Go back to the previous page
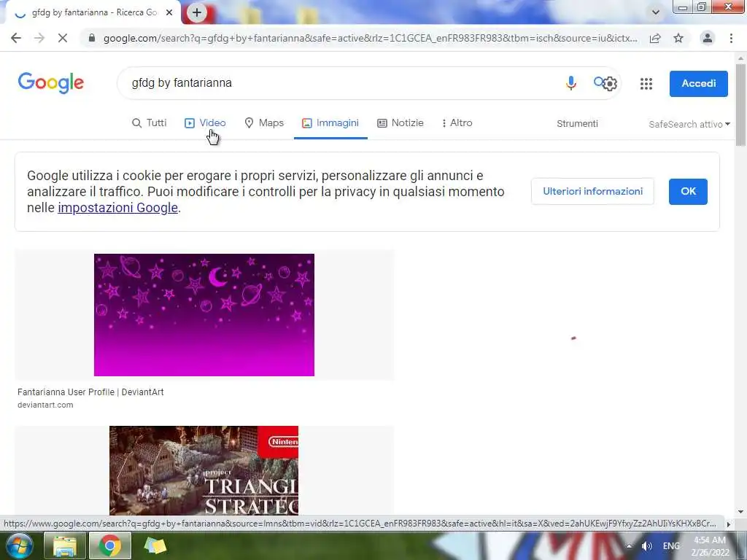This screenshot has width=747, height=560. [x=16, y=38]
